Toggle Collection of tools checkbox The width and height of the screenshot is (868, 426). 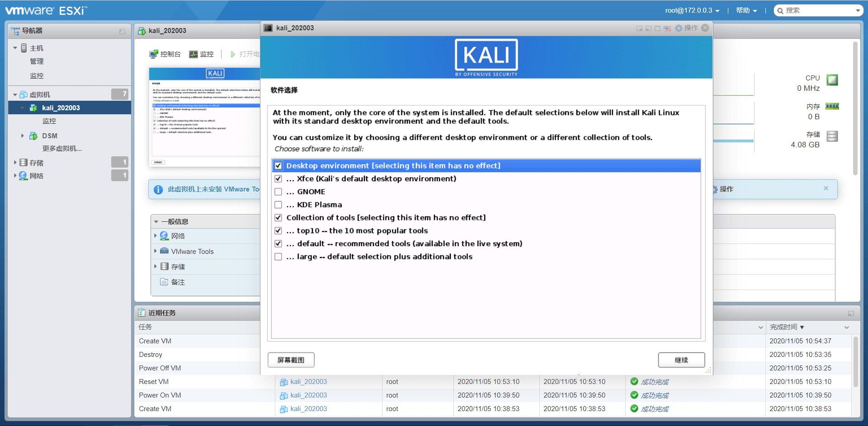(x=278, y=218)
